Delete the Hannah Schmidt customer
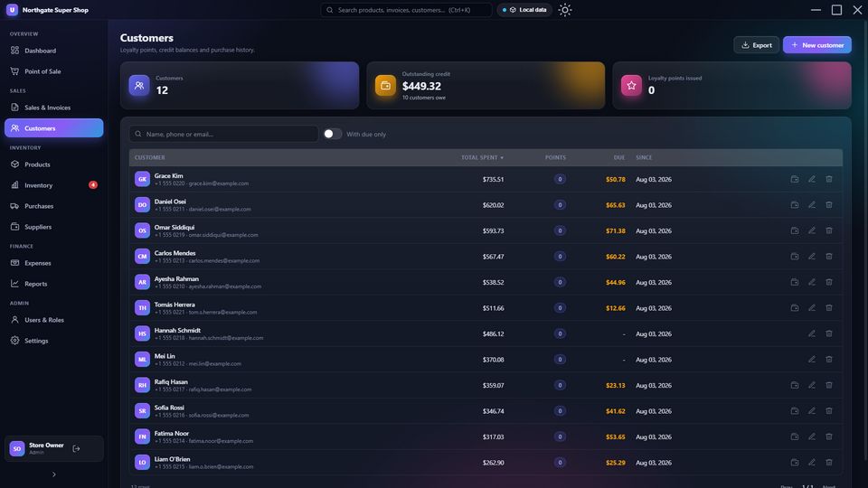The width and height of the screenshot is (868, 488). pyautogui.click(x=829, y=333)
